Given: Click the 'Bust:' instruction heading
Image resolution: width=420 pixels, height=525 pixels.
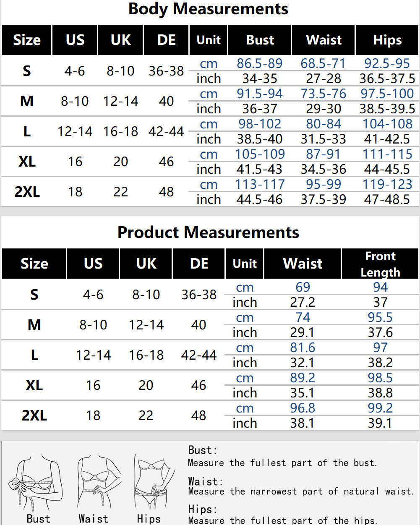Looking at the screenshot, I should click(x=203, y=450).
